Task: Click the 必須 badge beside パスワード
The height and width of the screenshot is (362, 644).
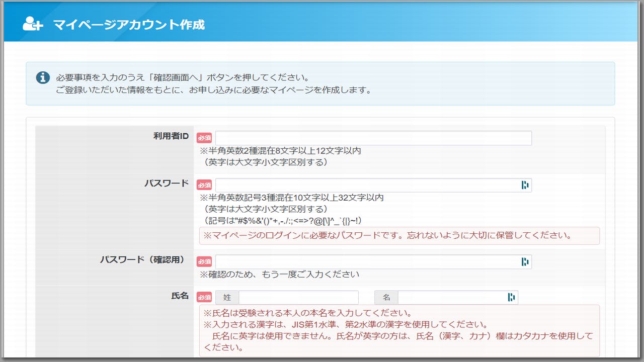Action: [204, 185]
